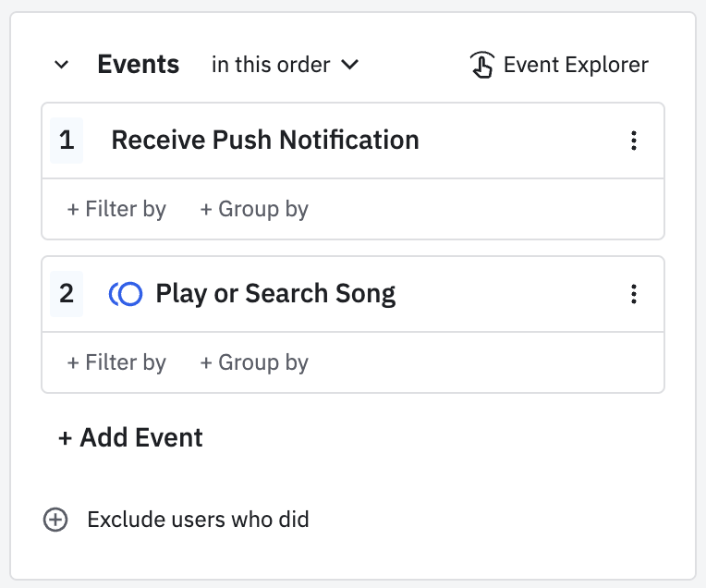Click the "Exclude users who did" text
Screen dimensions: 706x588
pyautogui.click(x=198, y=520)
